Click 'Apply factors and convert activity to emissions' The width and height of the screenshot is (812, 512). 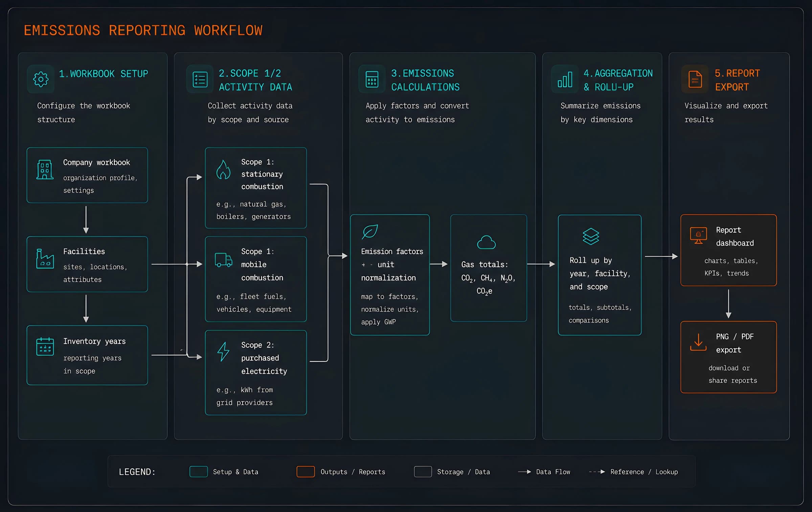(x=417, y=113)
